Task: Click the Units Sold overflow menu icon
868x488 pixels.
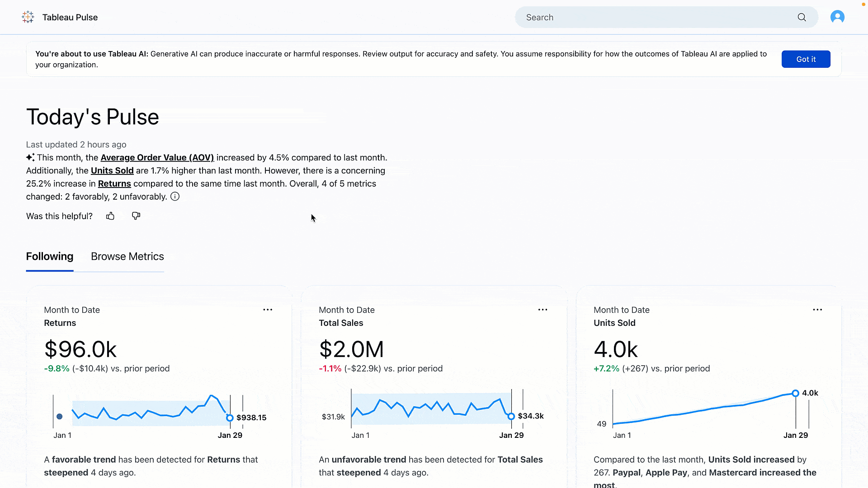Action: tap(818, 310)
